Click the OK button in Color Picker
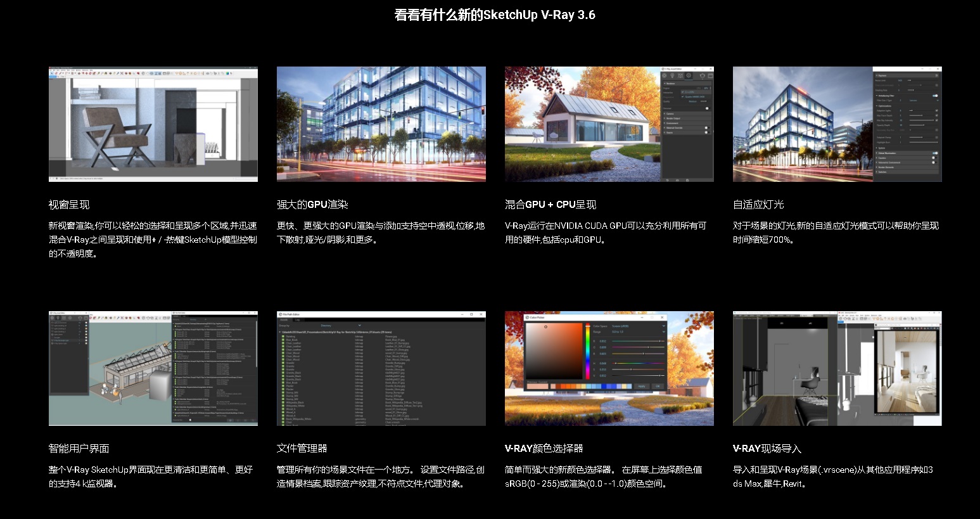980x519 pixels. pyautogui.click(x=658, y=386)
